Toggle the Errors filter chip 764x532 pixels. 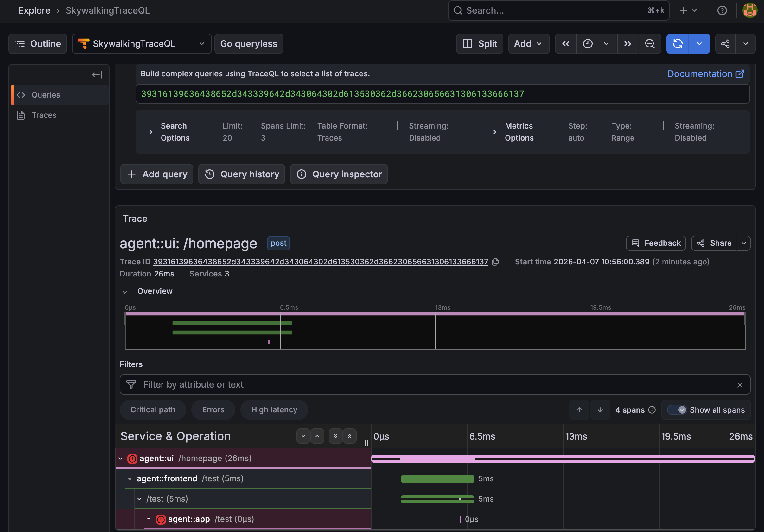[x=213, y=409]
